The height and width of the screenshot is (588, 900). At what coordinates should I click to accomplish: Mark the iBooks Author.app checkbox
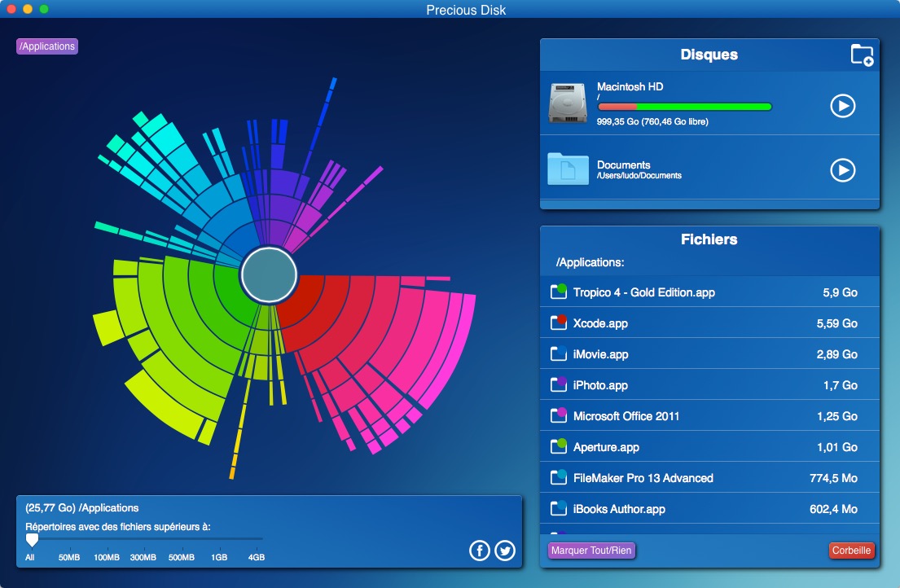click(559, 508)
